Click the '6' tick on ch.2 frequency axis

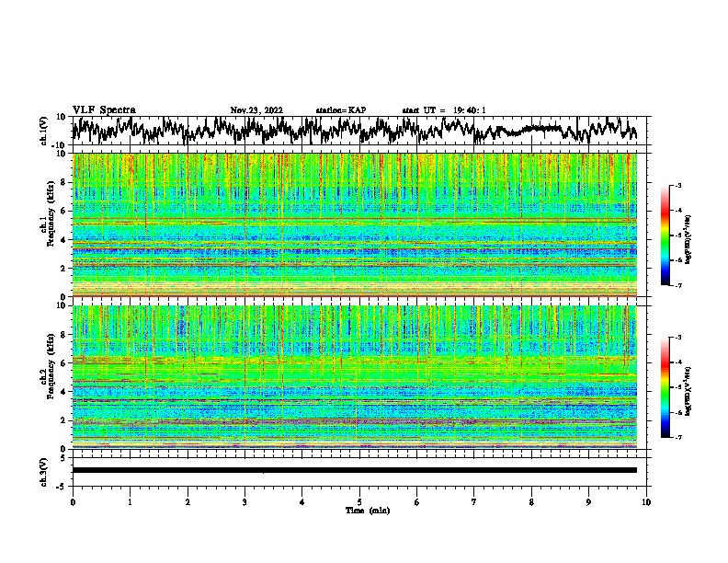pos(63,363)
